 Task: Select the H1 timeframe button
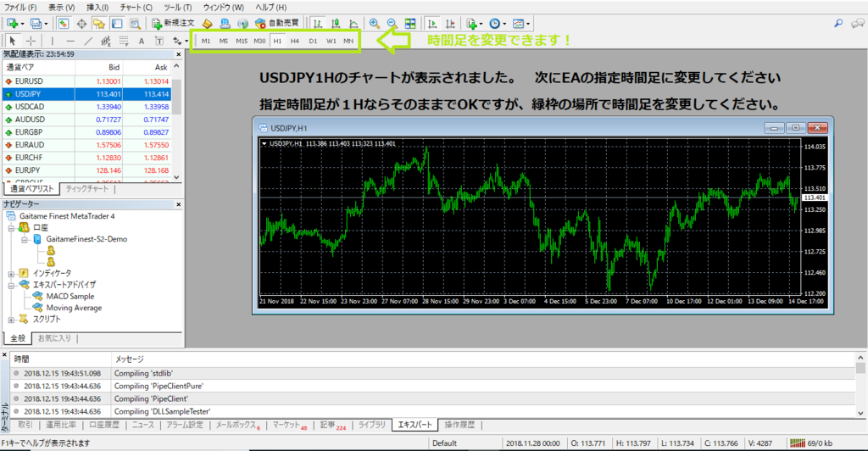click(x=277, y=41)
